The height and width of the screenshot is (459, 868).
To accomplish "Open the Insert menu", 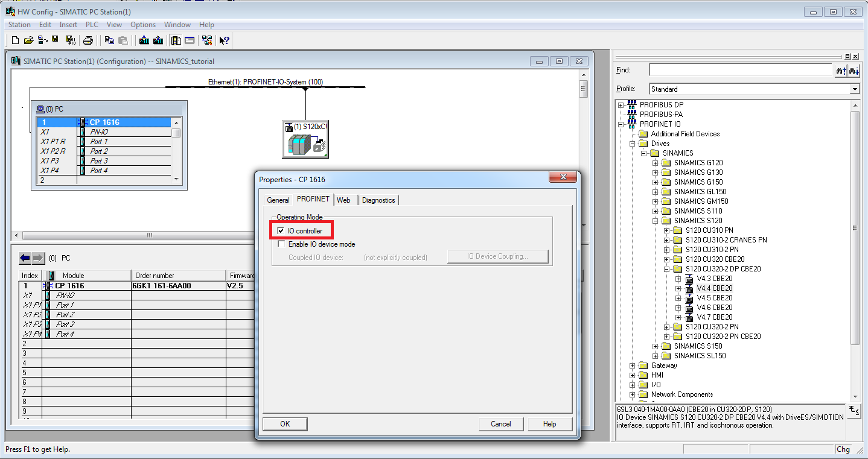I will click(x=68, y=25).
